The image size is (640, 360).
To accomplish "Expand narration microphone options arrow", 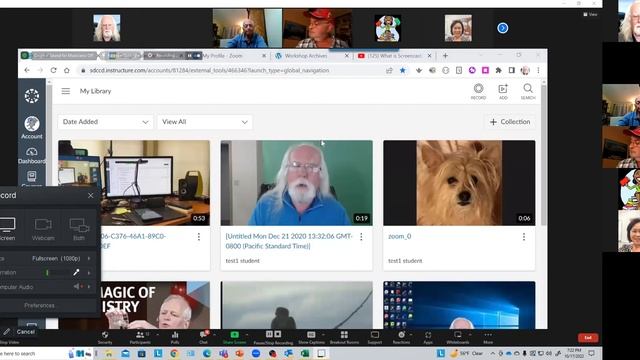I will point(89,272).
